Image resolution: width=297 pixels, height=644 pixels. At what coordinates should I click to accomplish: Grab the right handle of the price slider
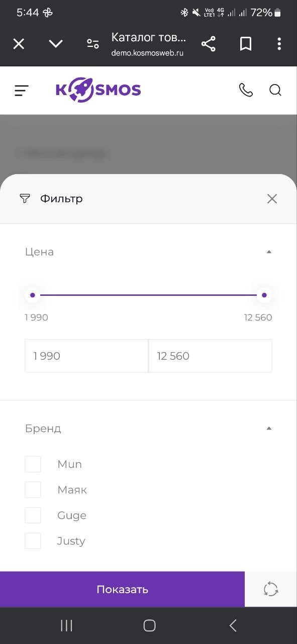point(264,295)
